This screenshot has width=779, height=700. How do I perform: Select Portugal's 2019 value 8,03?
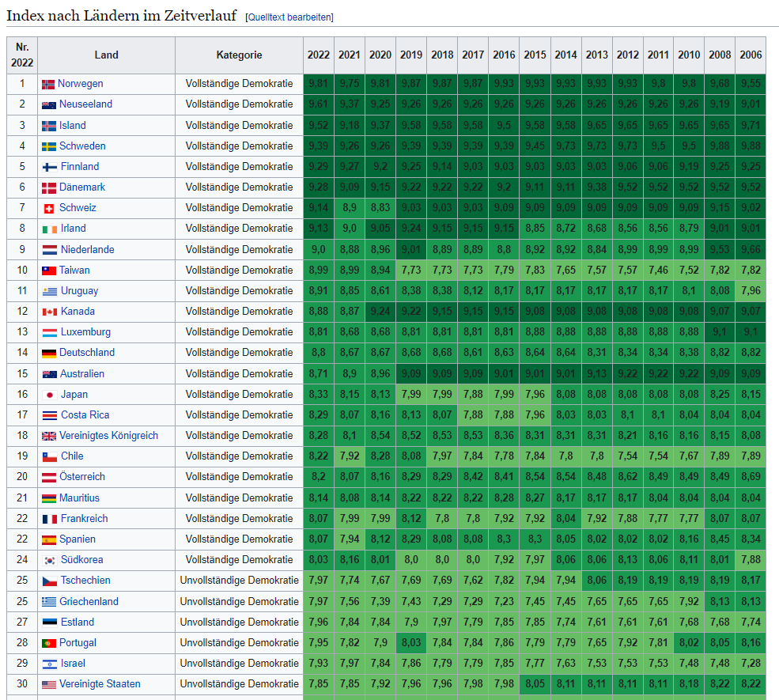click(411, 643)
